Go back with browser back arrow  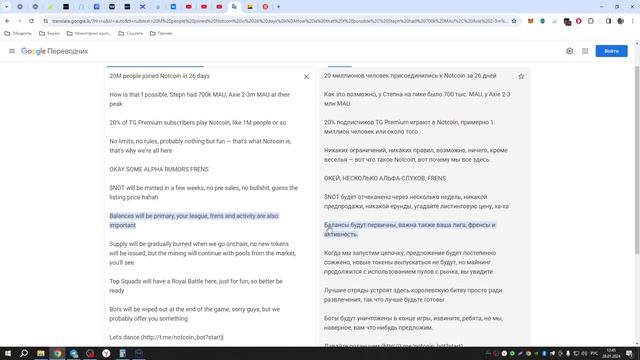click(x=7, y=21)
